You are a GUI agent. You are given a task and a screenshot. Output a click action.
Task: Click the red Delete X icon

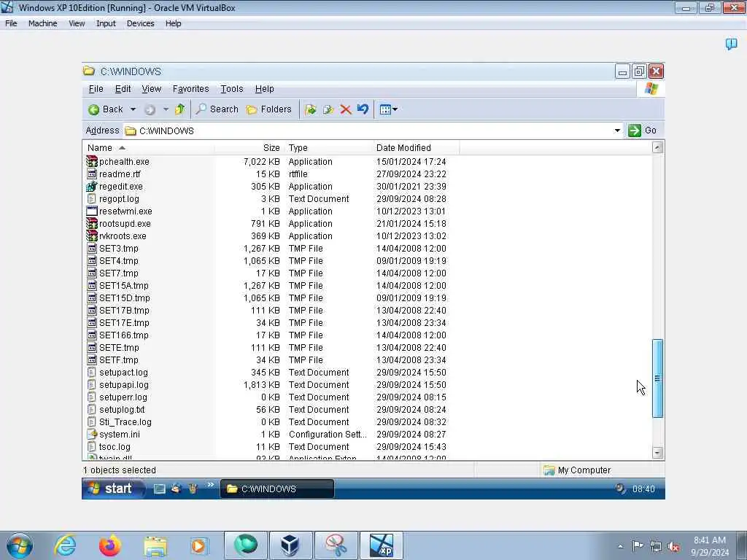346,109
